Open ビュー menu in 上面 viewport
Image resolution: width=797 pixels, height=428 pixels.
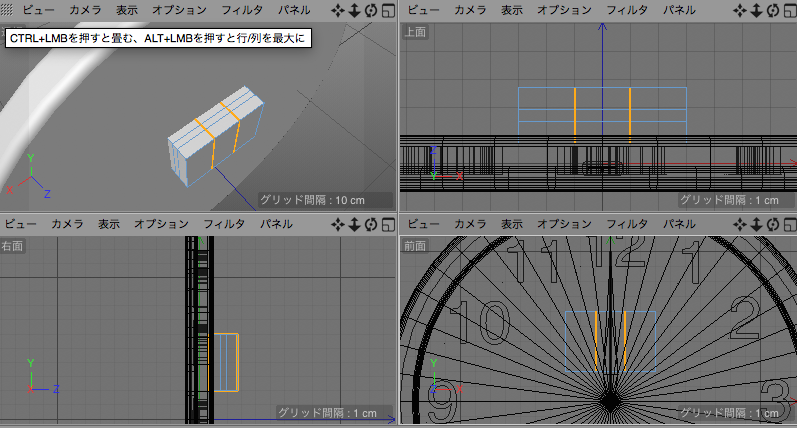click(423, 10)
